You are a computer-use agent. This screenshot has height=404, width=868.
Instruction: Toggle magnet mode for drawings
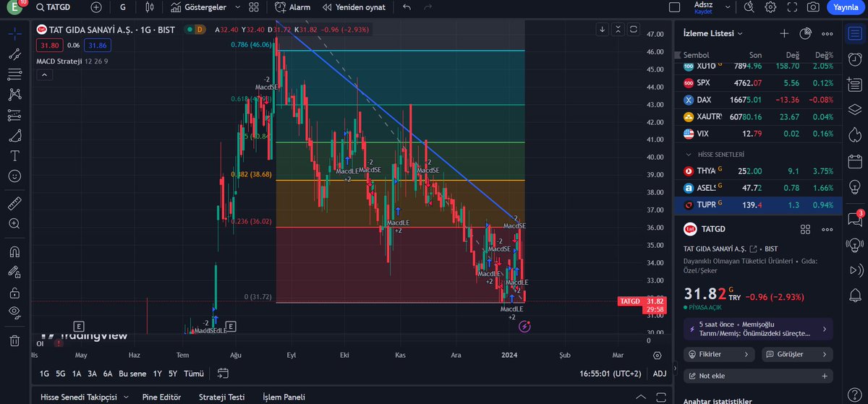pos(14,252)
